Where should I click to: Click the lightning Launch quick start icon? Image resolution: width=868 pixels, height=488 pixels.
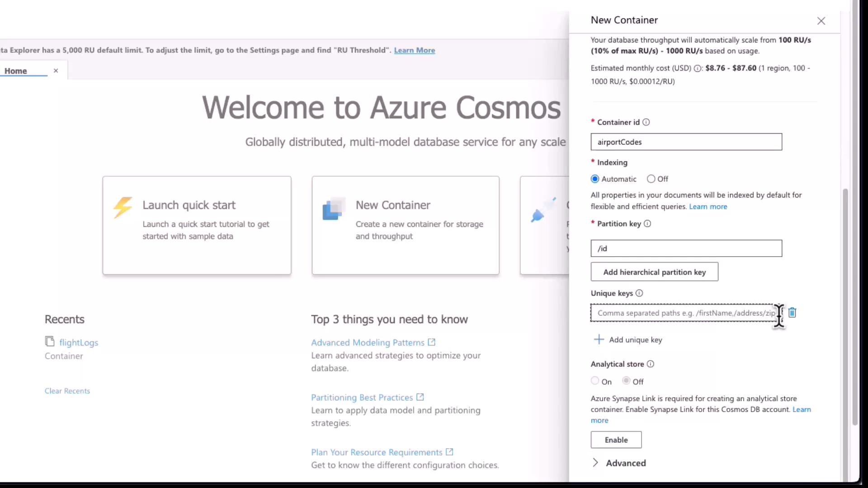click(x=123, y=207)
